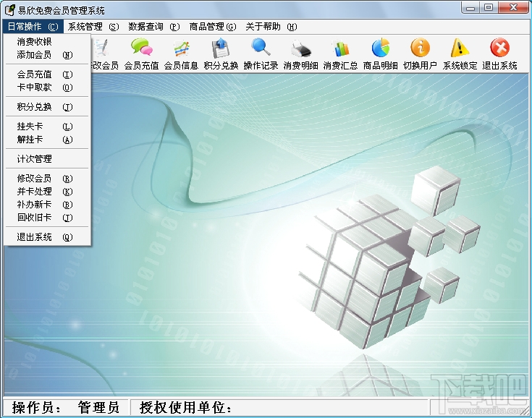Image resolution: width=532 pixels, height=418 pixels.
Task: Click the 切换用户 info toolbar icon
Action: (x=420, y=48)
